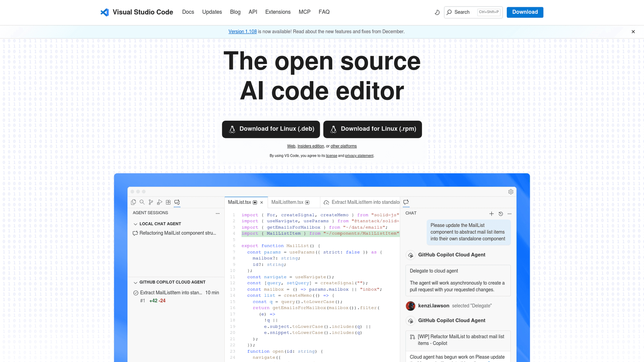Open the Source Control view
This screenshot has width=644, height=362.
pos(151,202)
